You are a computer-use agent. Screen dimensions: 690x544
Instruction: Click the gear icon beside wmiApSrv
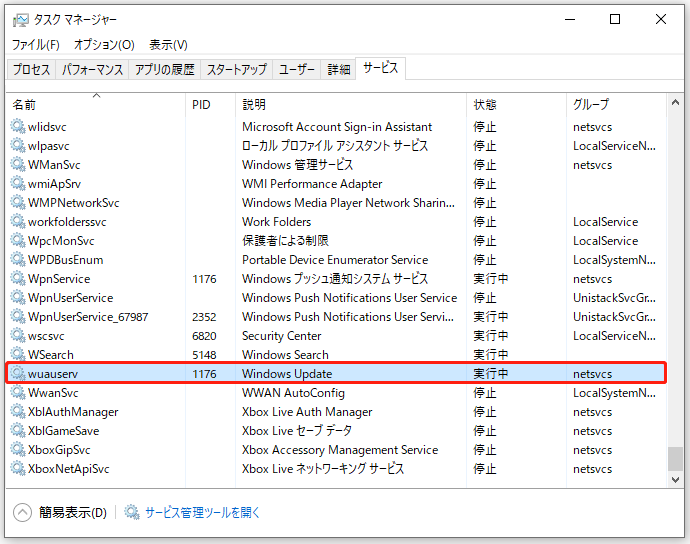[18, 183]
